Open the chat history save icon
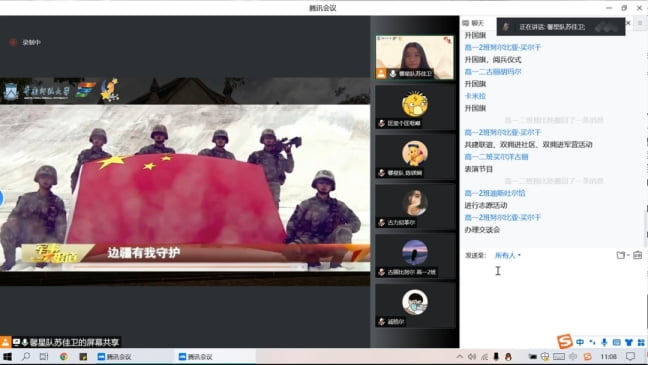This screenshot has width=648, height=365. 638,255
